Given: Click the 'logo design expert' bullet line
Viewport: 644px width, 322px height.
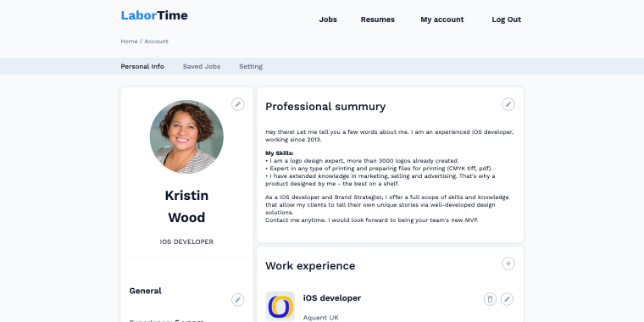Looking at the screenshot, I should pyautogui.click(x=362, y=161).
